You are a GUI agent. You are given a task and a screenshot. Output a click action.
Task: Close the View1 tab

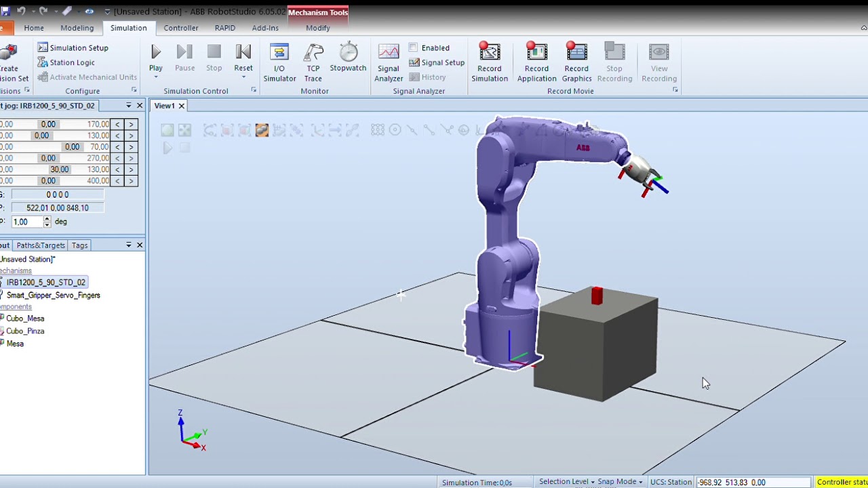pos(181,106)
